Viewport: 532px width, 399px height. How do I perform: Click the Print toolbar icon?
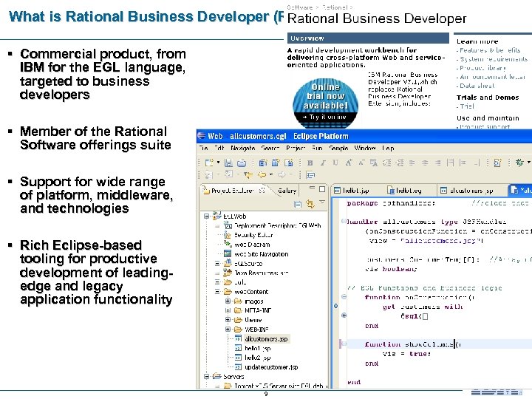242,163
